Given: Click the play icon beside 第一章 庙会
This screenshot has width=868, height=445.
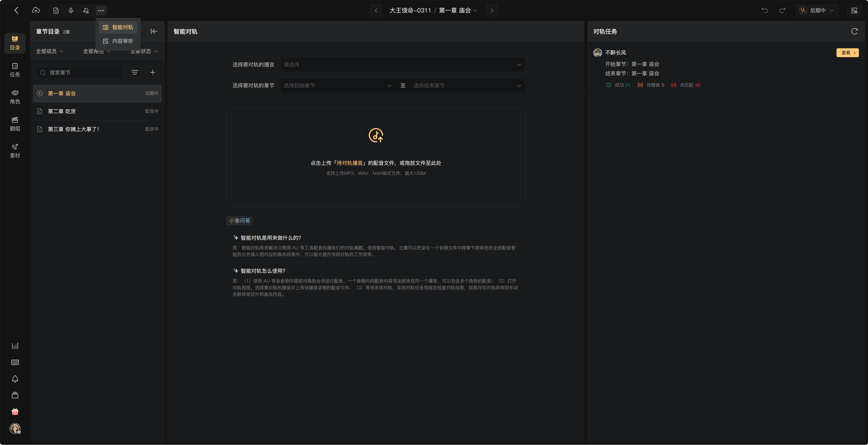Looking at the screenshot, I should coord(40,93).
